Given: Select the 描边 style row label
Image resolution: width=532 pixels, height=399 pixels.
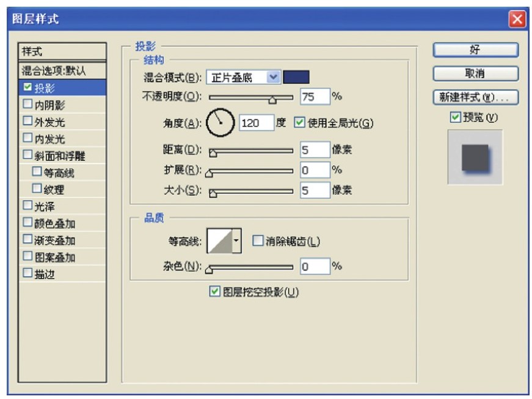Looking at the screenshot, I should [x=45, y=275].
